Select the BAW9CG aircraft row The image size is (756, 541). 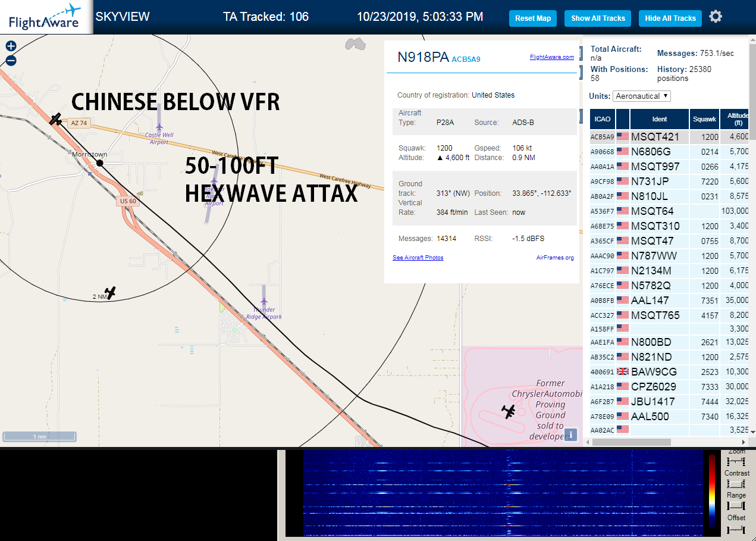(670, 372)
